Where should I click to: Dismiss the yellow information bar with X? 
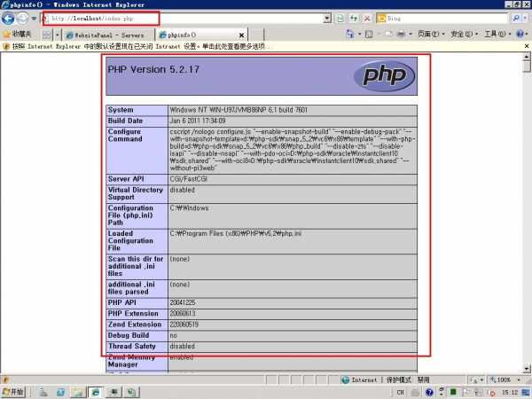(526, 46)
